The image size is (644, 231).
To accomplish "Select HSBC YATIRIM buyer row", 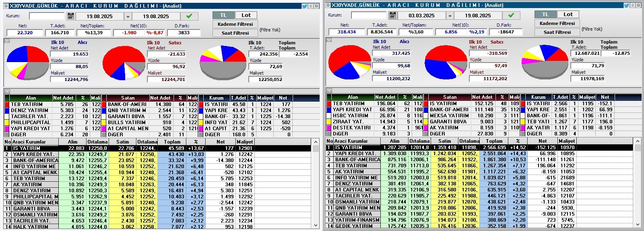I will point(375,116).
